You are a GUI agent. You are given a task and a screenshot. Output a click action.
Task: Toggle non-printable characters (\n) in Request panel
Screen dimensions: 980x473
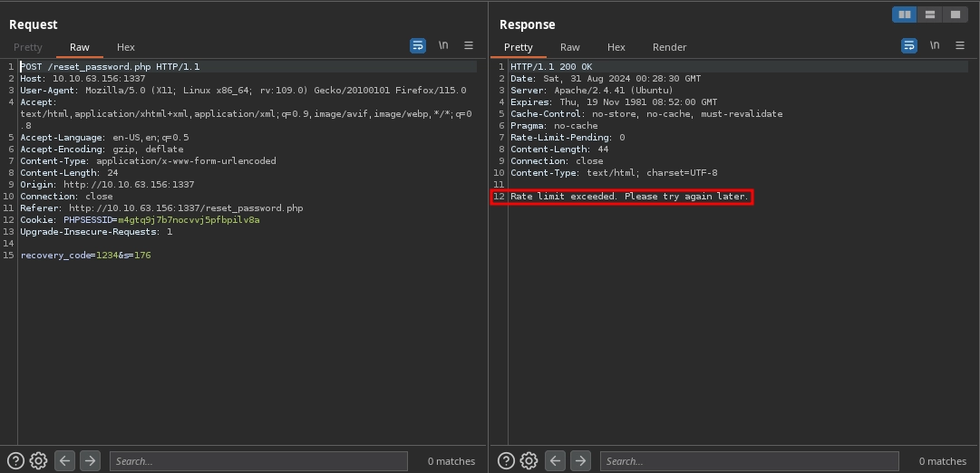point(443,45)
